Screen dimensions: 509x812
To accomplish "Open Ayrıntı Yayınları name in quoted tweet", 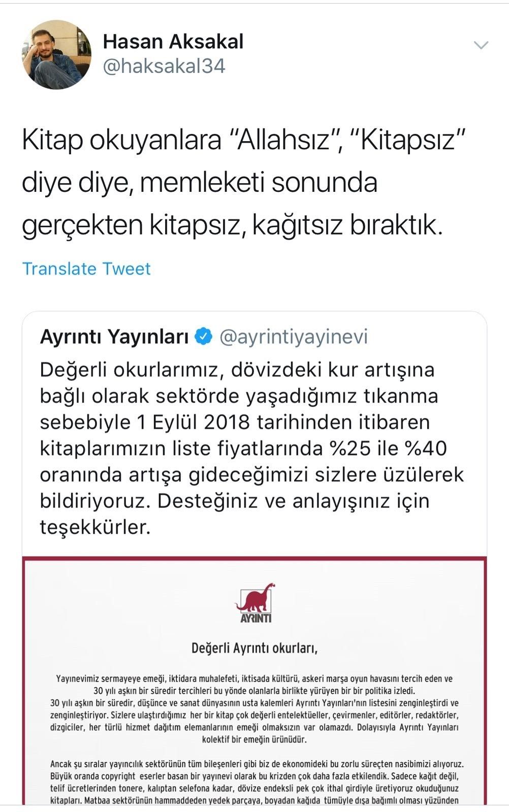I will 114,336.
